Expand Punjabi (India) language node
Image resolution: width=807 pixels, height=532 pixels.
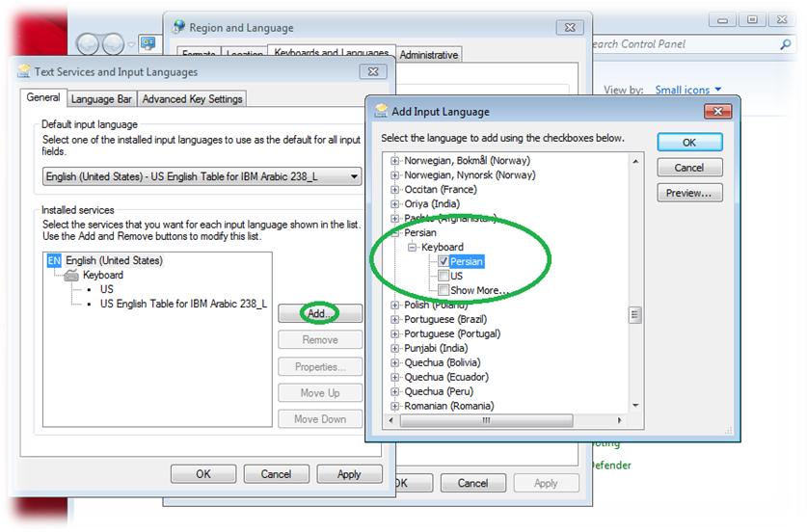pyautogui.click(x=394, y=348)
